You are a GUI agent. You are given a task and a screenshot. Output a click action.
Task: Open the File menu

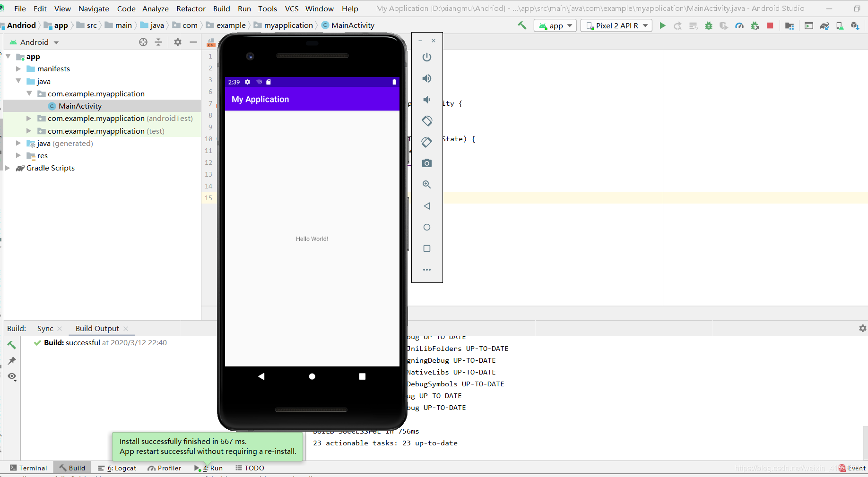coord(20,9)
